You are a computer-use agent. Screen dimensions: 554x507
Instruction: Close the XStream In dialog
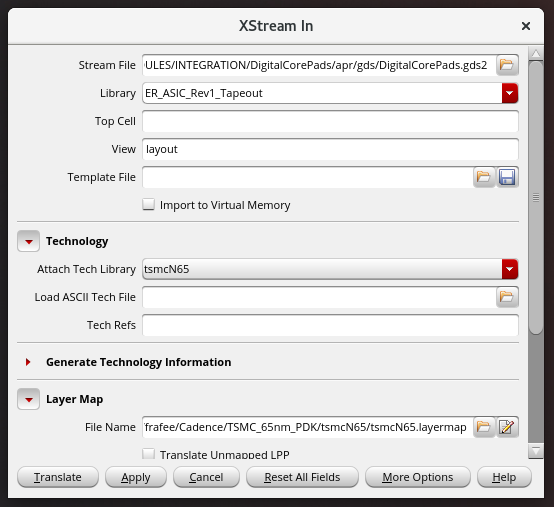526,26
